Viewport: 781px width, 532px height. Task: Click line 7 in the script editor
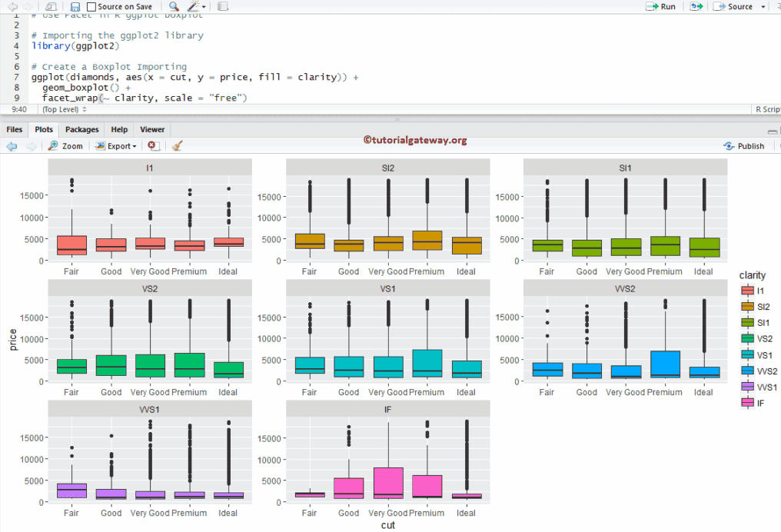(x=154, y=77)
